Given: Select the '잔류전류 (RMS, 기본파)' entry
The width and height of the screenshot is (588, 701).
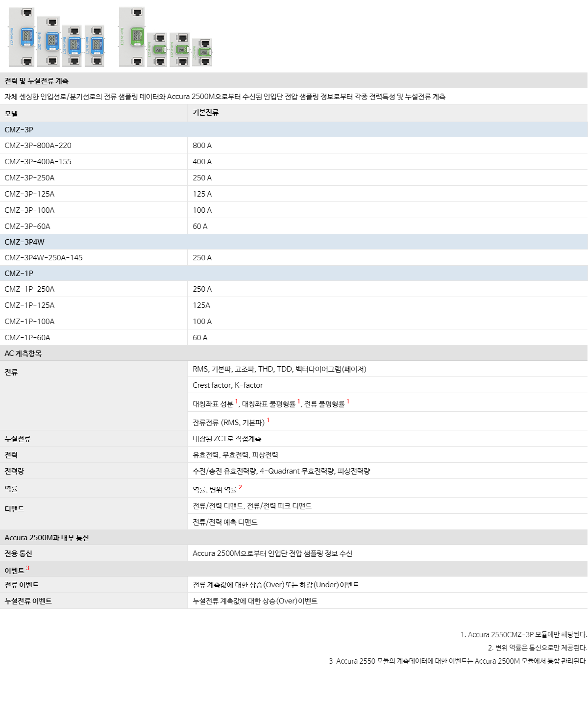Looking at the screenshot, I should pyautogui.click(x=231, y=422).
